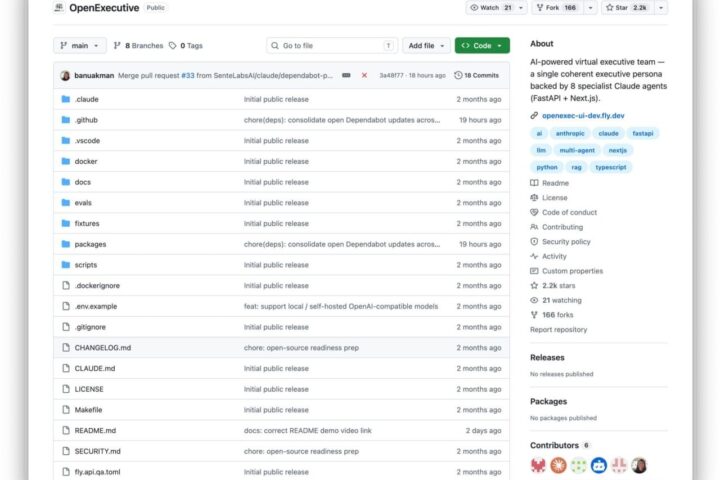Click the failed checks red X icon

364,75
